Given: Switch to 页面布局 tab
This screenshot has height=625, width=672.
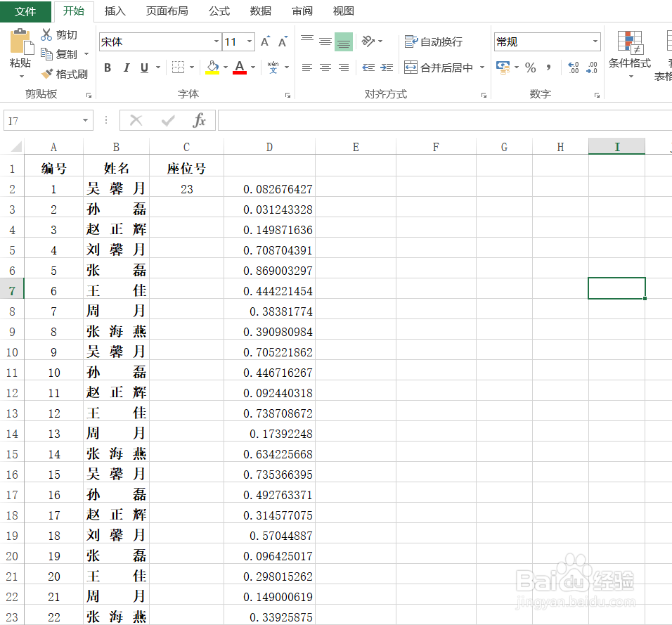Looking at the screenshot, I should (167, 11).
